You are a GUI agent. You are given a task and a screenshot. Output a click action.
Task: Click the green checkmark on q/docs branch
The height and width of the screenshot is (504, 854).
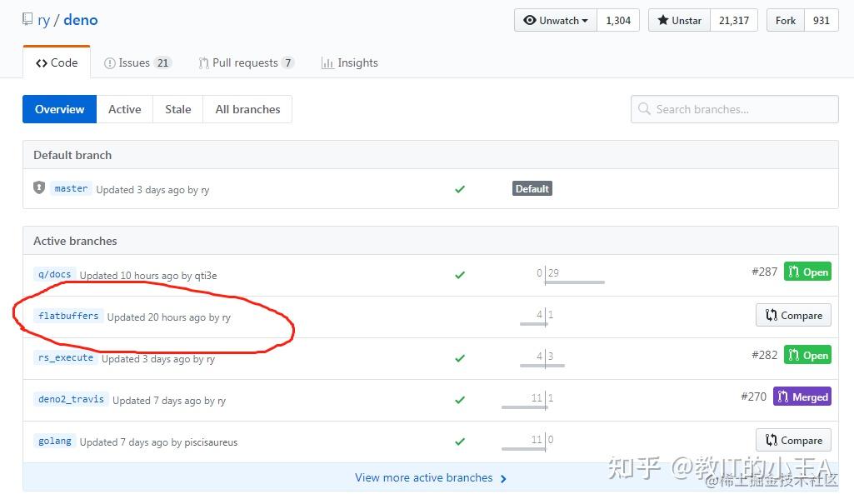[460, 274]
